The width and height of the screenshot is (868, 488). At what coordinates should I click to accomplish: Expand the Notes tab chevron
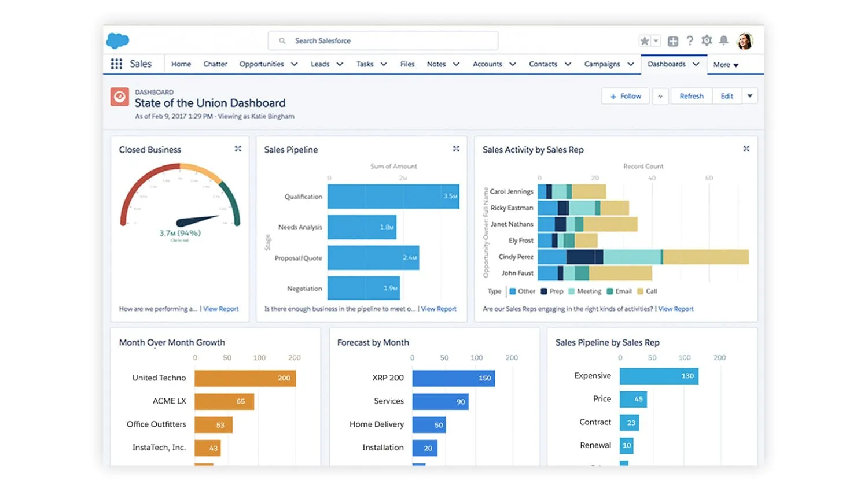456,64
